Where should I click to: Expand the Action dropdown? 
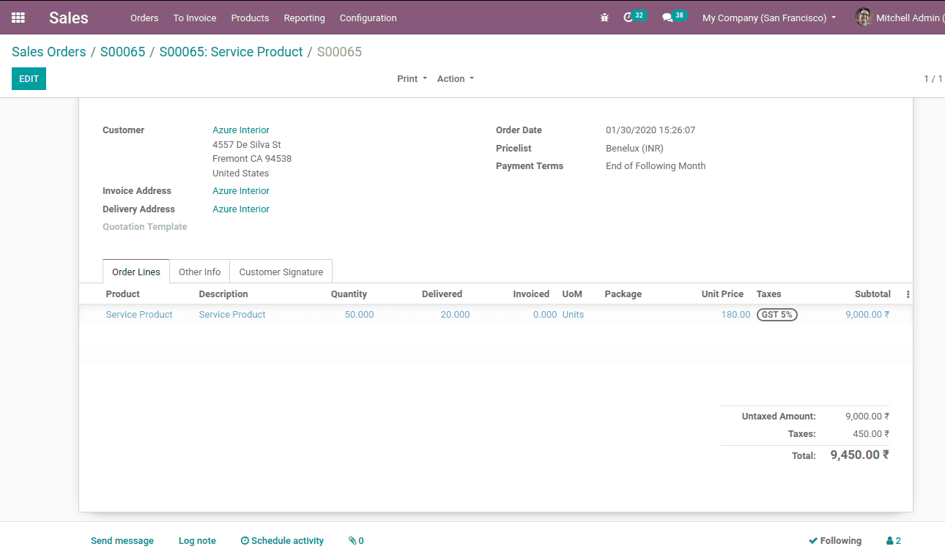click(456, 79)
